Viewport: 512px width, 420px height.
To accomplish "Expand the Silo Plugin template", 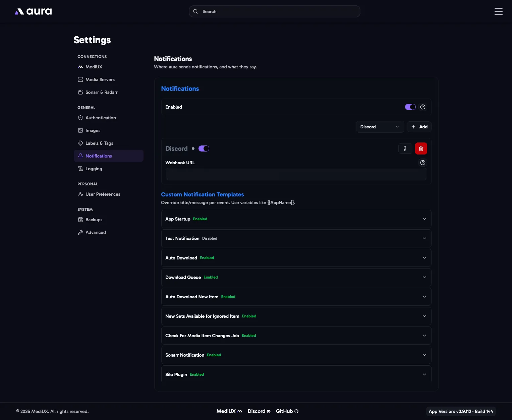I will click(296, 374).
